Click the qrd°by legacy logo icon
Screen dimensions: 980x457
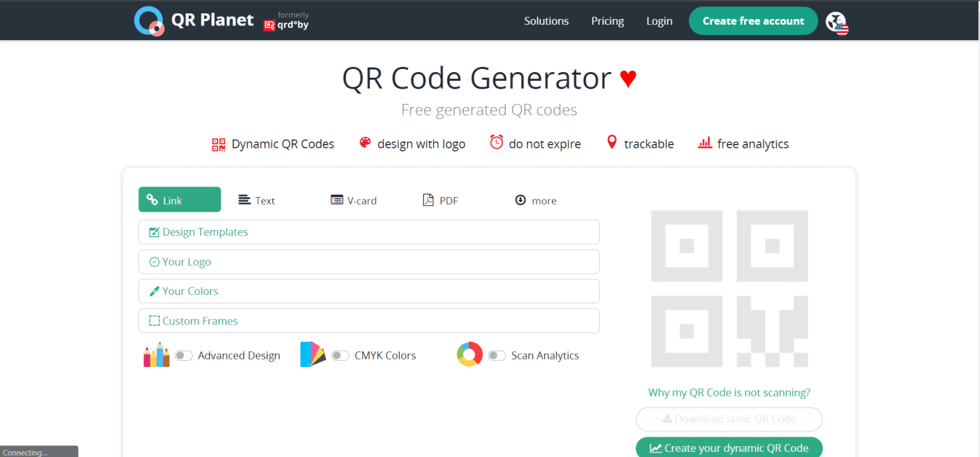click(268, 24)
